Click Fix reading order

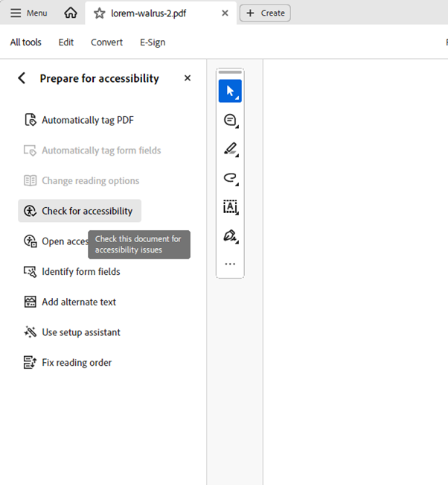point(76,363)
